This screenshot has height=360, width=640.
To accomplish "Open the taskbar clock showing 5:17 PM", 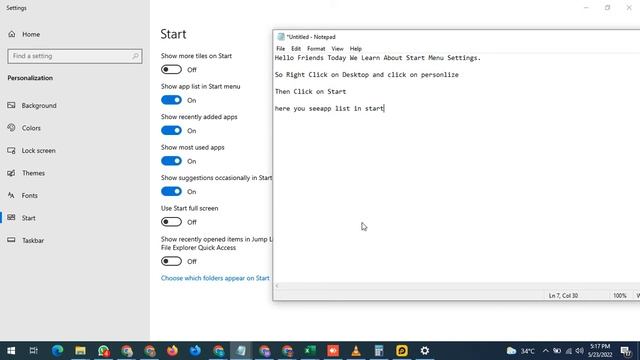I will pos(600,351).
